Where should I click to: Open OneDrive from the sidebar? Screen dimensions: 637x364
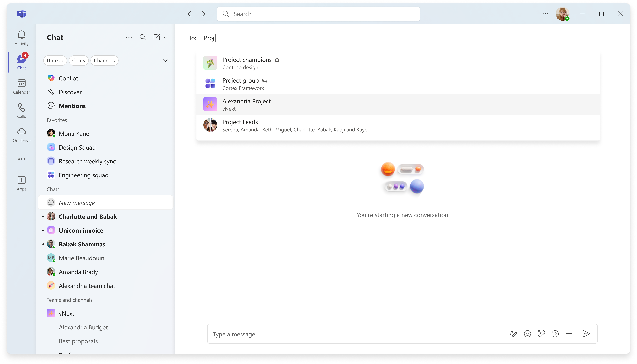coord(22,135)
